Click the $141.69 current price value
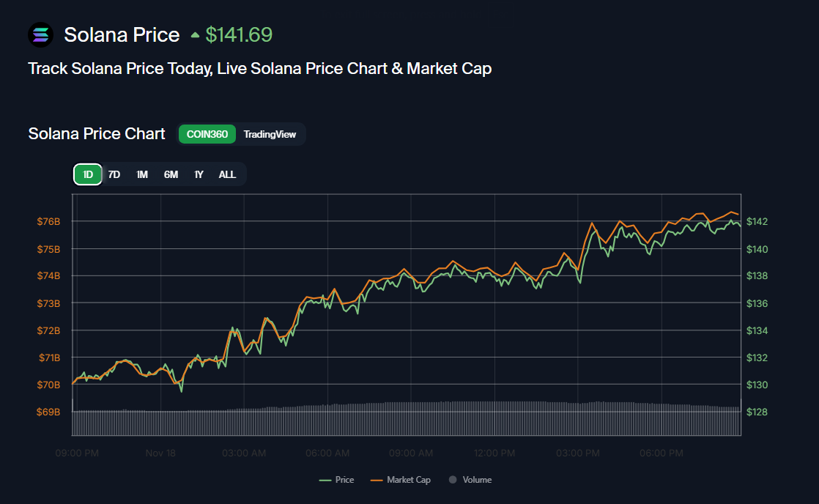The image size is (819, 504). pos(239,34)
